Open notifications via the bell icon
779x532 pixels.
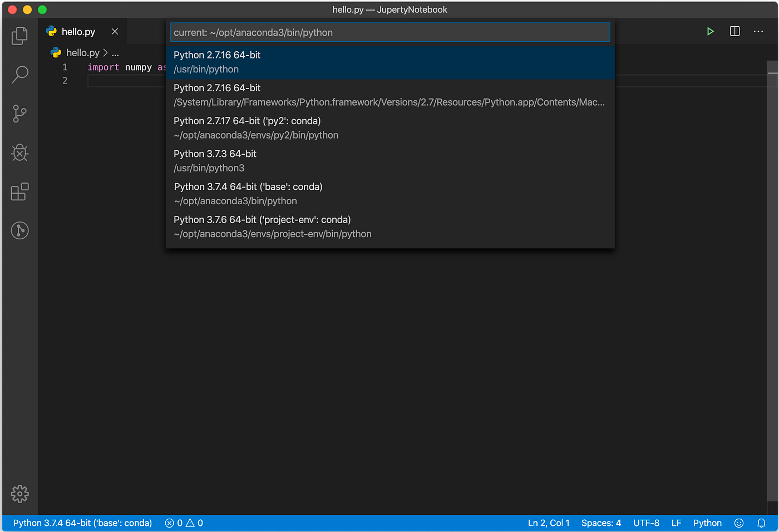[761, 523]
